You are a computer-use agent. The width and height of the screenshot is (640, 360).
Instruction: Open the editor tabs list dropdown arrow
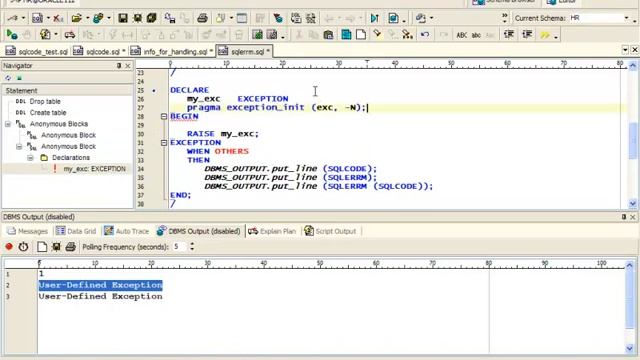click(x=625, y=50)
